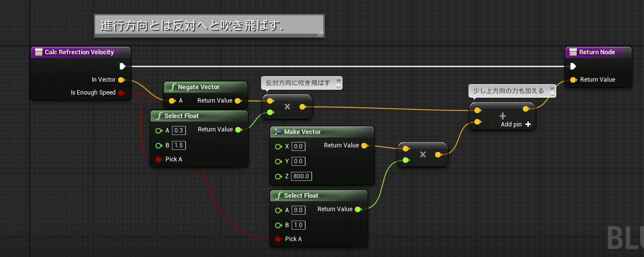Click the function icon on Negate Vector node
Viewport: 644px width, 257px height.
[x=172, y=87]
